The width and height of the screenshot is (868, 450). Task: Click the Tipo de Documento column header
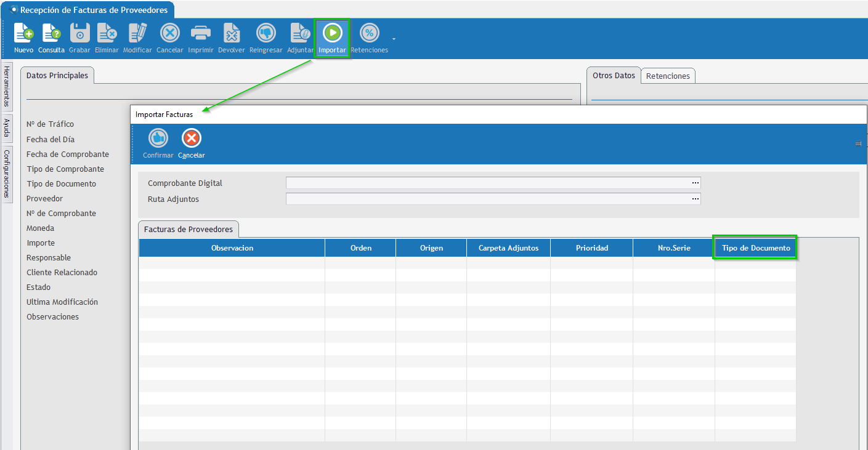pyautogui.click(x=756, y=248)
